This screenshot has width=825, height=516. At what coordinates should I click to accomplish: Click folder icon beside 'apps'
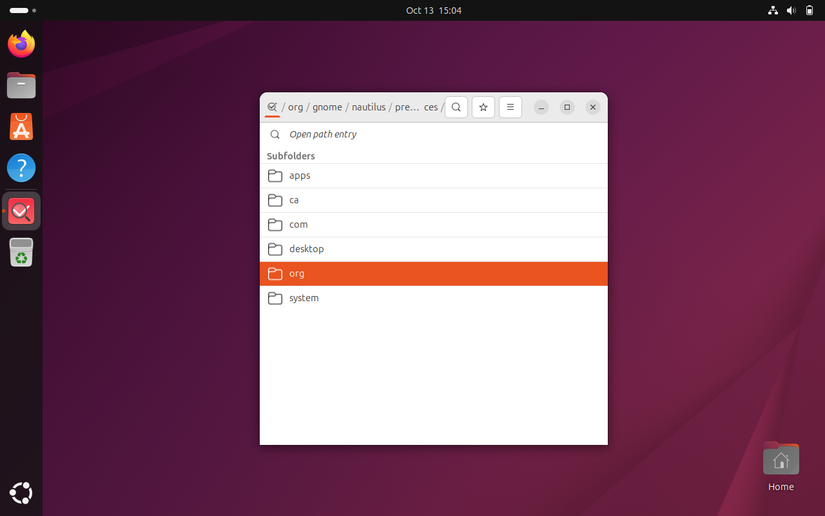pos(275,176)
